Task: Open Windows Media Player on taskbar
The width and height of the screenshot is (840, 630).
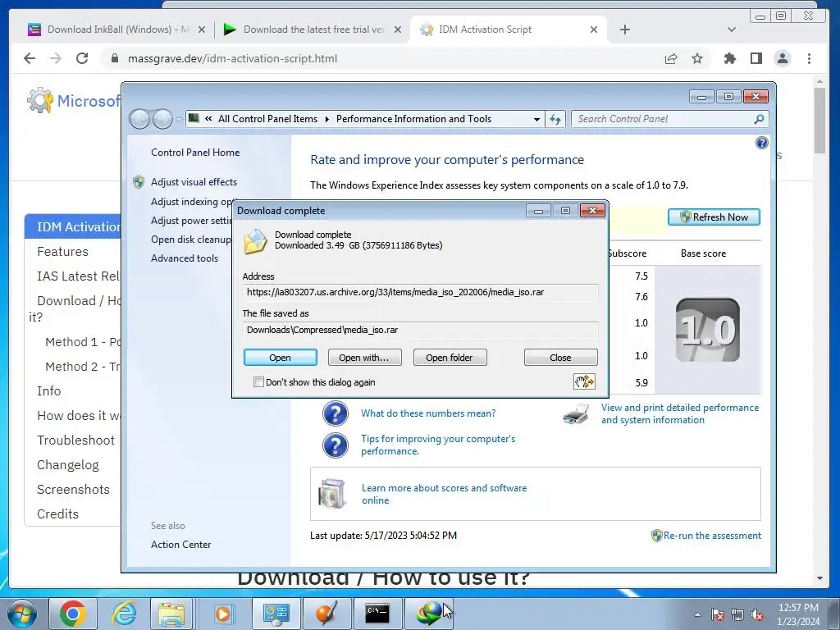Action: point(223,614)
